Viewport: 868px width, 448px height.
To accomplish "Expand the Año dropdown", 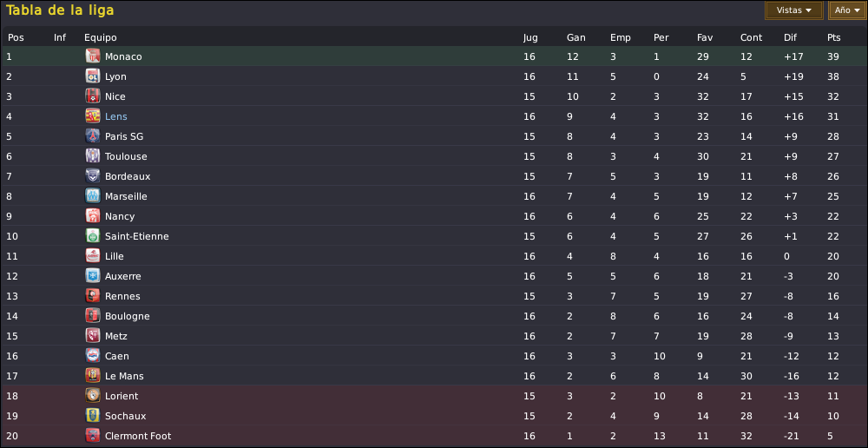I will pyautogui.click(x=847, y=10).
